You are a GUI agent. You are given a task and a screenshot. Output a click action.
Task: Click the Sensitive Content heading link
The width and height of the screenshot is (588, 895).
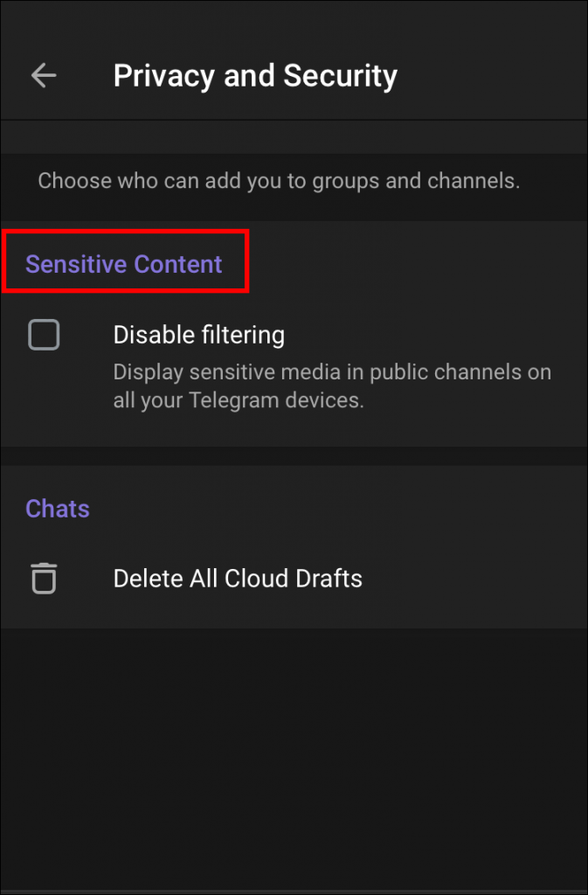(123, 263)
